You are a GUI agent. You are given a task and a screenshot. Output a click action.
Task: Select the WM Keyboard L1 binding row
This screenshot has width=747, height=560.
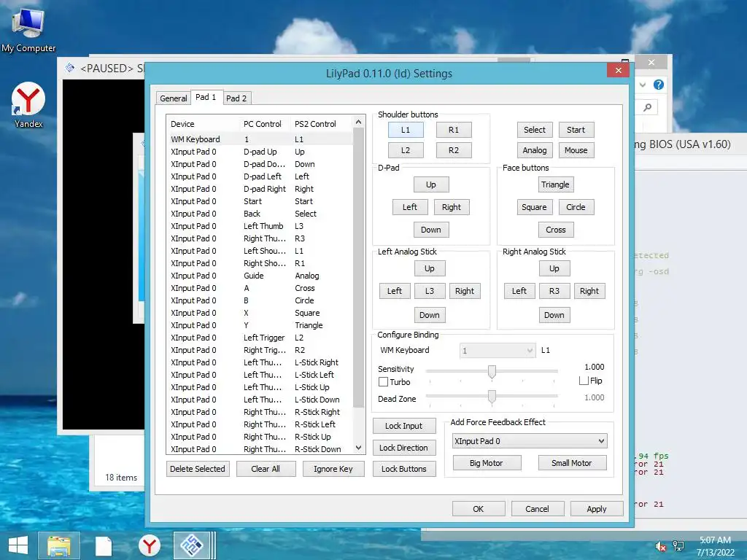(260, 139)
